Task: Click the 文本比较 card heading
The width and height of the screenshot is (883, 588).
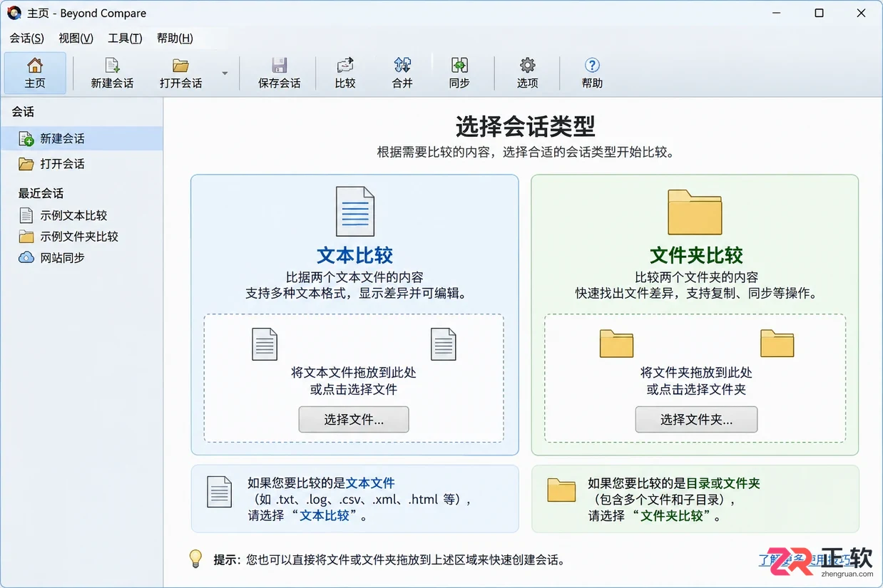Action: coord(354,255)
